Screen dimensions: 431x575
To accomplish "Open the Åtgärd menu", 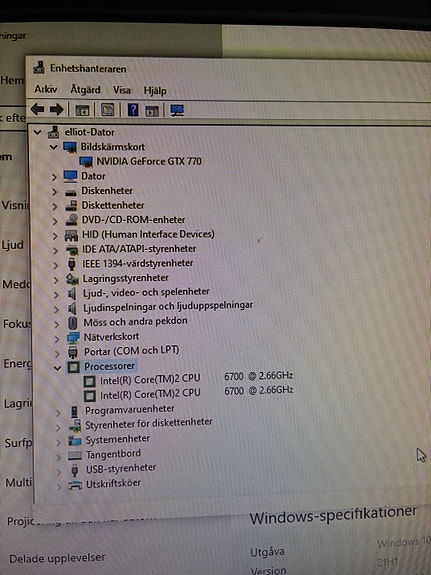I will [85, 89].
